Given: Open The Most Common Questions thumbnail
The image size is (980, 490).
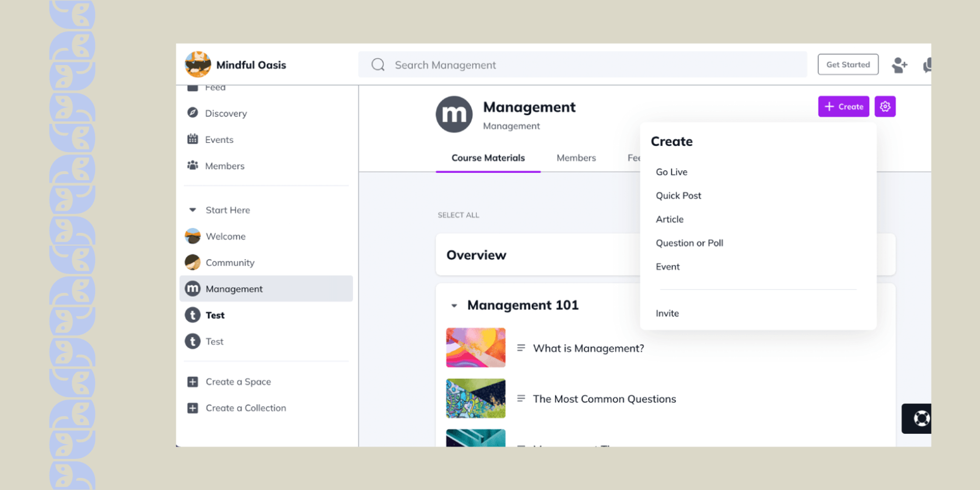Looking at the screenshot, I should click(x=475, y=398).
